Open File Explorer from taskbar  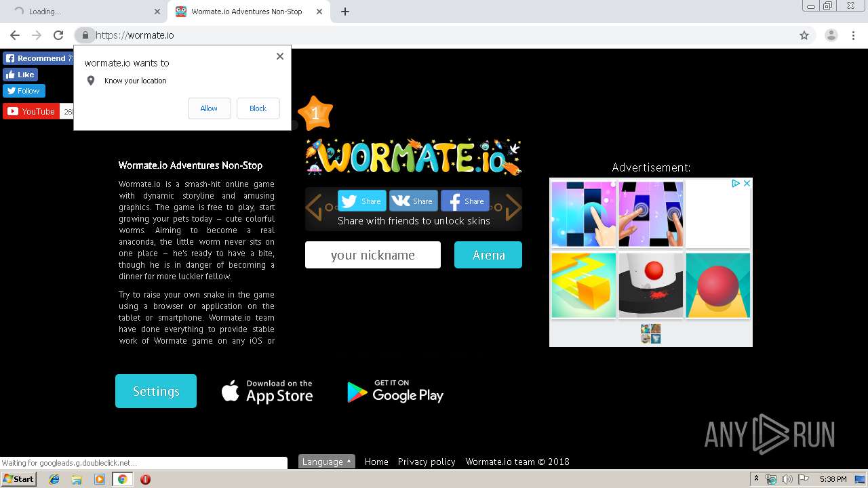coord(77,479)
